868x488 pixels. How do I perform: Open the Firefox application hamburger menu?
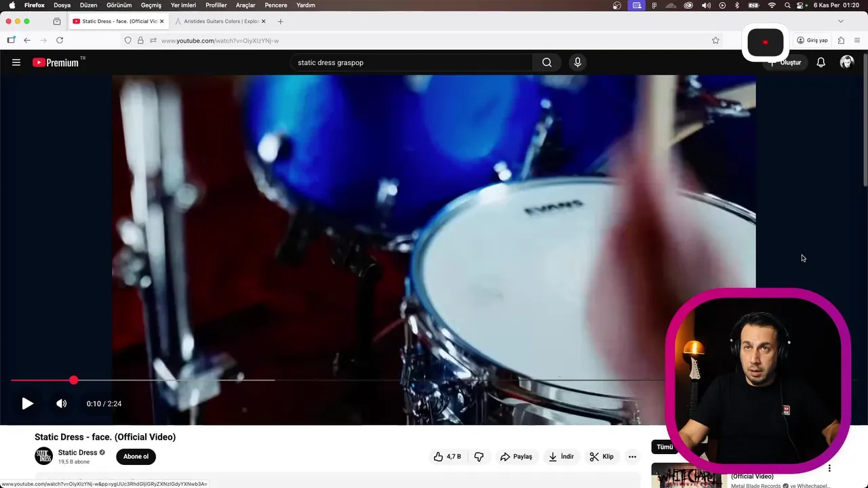tap(857, 41)
